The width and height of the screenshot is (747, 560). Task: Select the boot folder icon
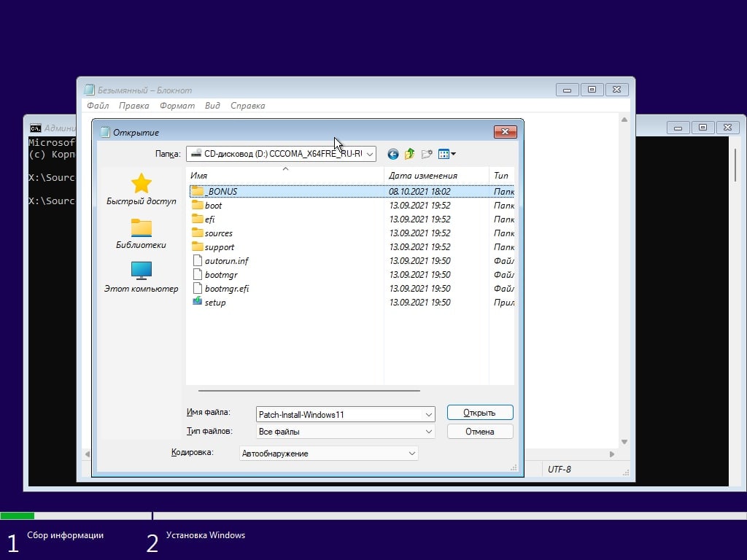click(197, 205)
